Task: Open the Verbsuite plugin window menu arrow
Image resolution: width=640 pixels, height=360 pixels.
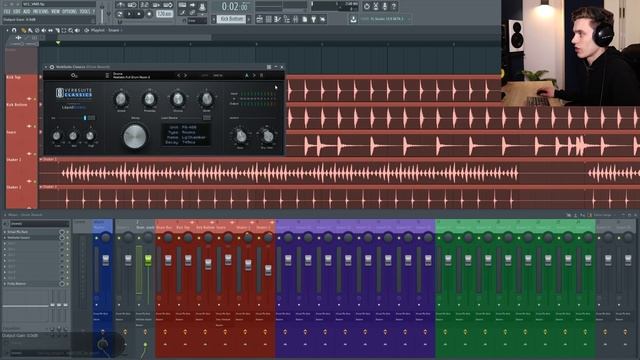Action: point(46,67)
